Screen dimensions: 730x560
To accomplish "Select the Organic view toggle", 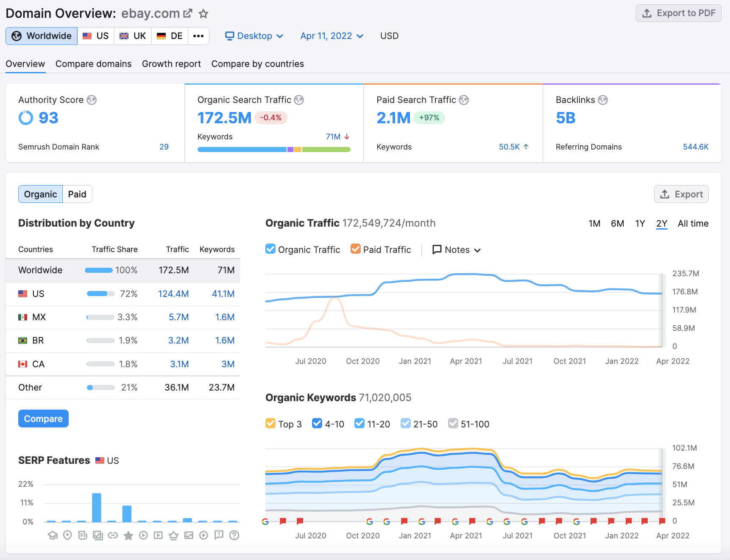I will coord(40,194).
